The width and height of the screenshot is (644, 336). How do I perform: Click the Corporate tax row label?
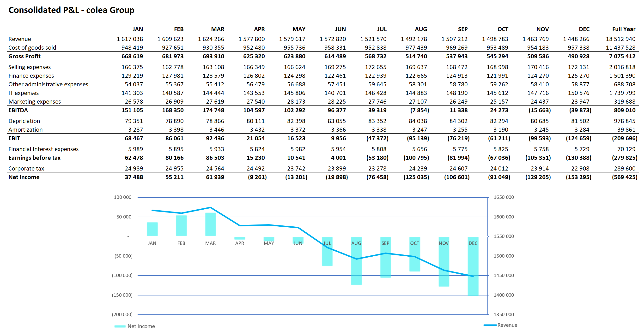[x=26, y=168]
